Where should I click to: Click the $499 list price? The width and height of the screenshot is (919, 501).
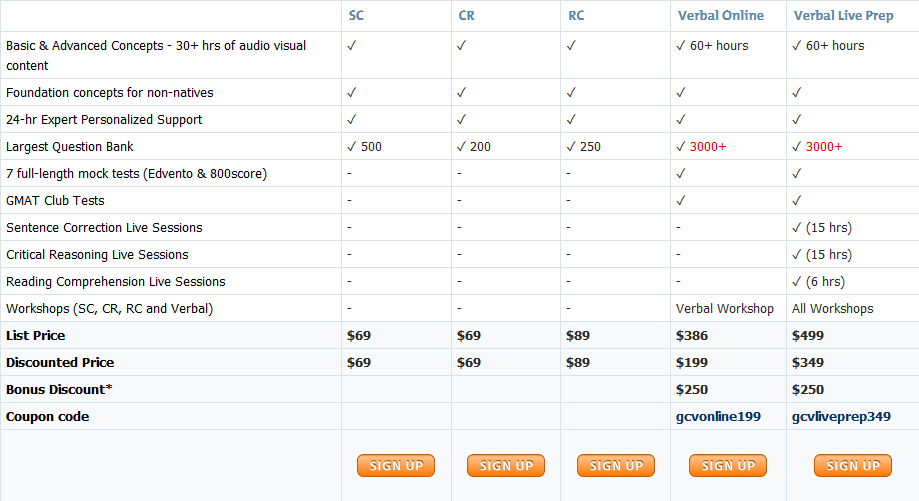[x=806, y=335]
